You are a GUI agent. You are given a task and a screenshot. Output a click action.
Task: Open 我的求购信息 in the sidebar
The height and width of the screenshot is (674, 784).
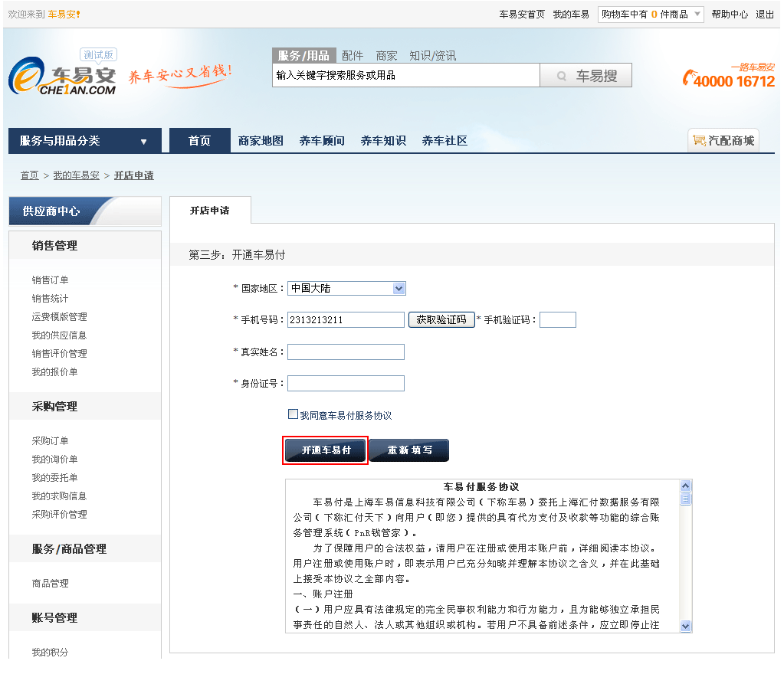(x=59, y=496)
